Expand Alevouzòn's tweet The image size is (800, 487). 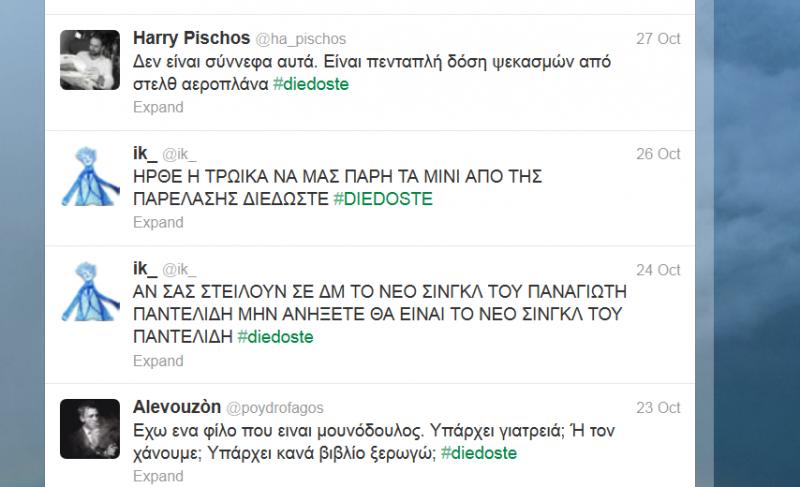coord(158,476)
